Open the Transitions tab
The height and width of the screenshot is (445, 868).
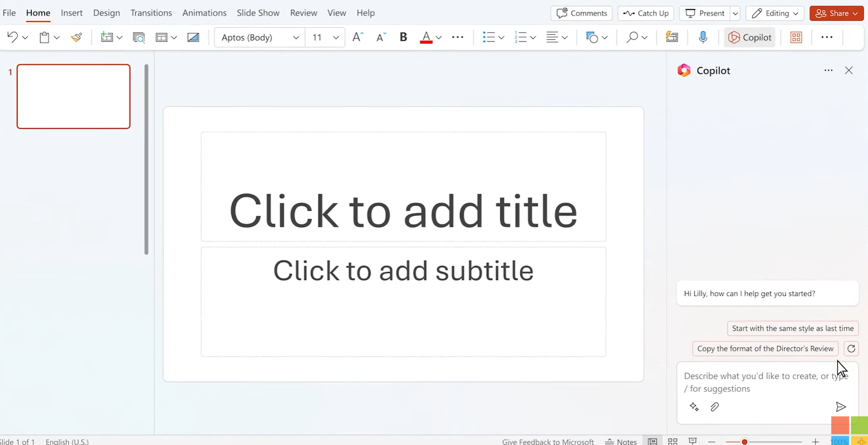pos(151,13)
